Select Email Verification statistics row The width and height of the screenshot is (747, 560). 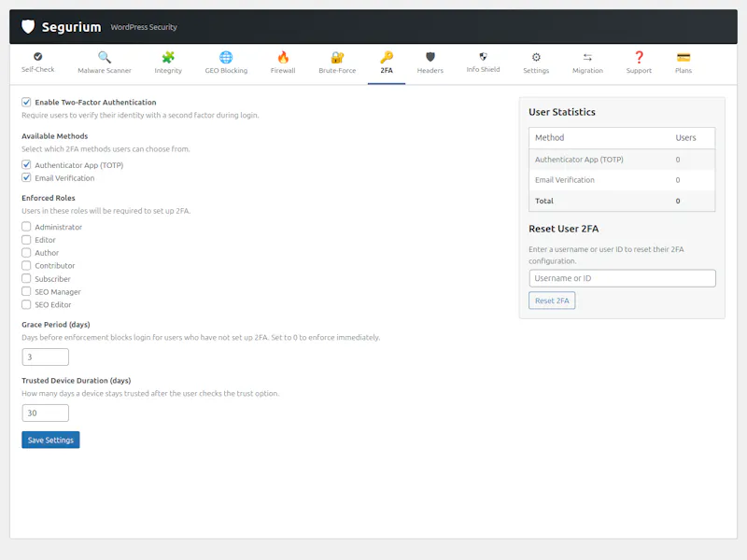622,180
